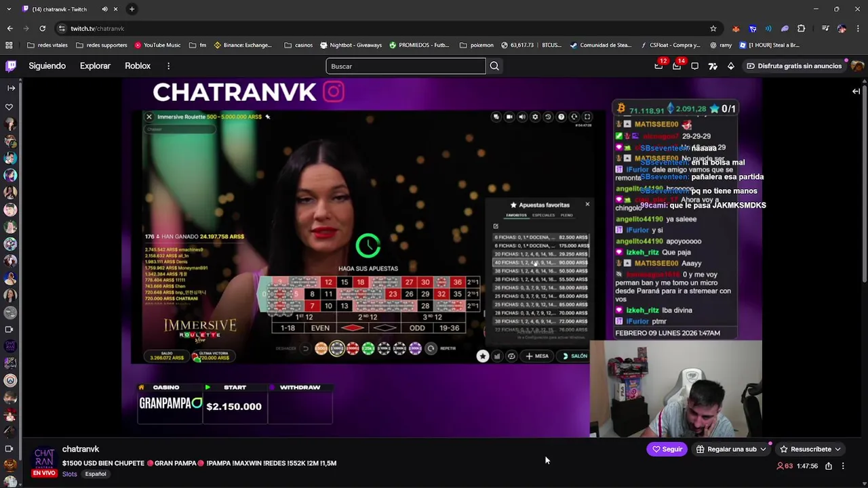
Task: Open chatranvk channel avatar
Action: [x=44, y=458]
